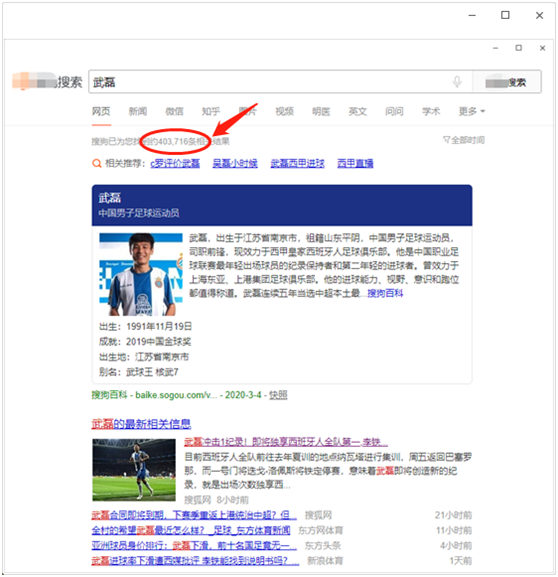Open the 全部时间 time filter
Screen dimensions: 558x577
(464, 140)
